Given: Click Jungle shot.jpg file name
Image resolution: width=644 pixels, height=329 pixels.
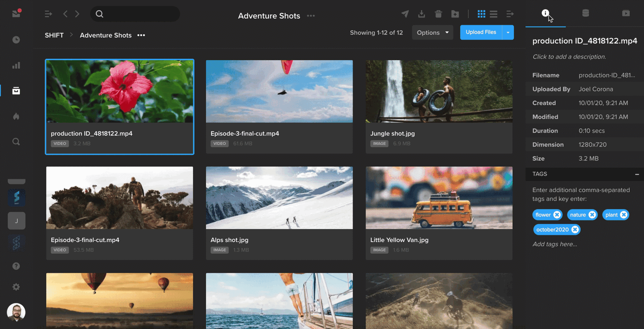Looking at the screenshot, I should pyautogui.click(x=392, y=133).
